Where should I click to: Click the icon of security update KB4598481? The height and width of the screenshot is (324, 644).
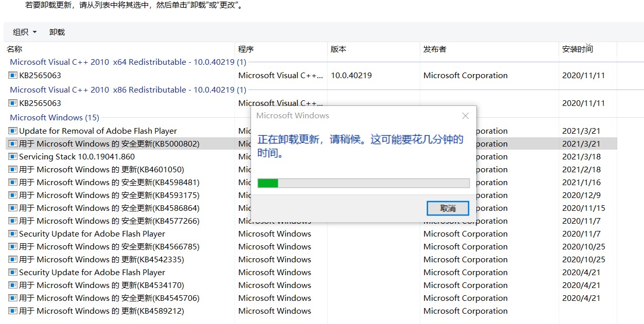click(13, 182)
